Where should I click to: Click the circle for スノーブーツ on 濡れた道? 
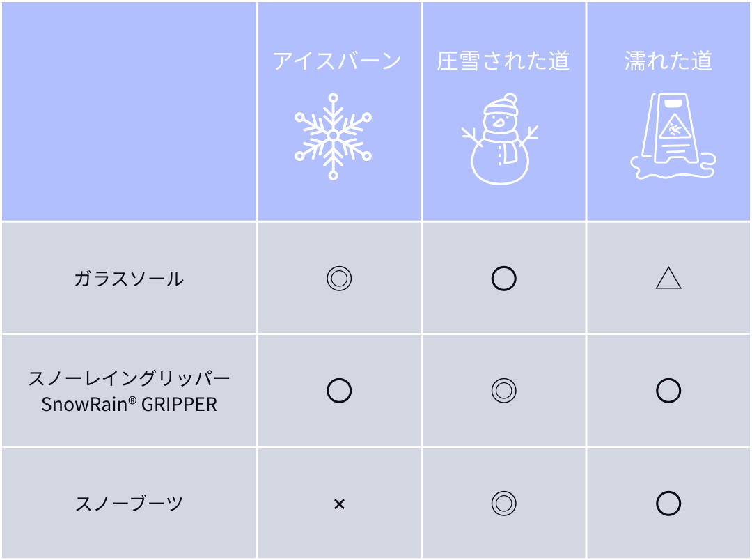[x=668, y=504]
